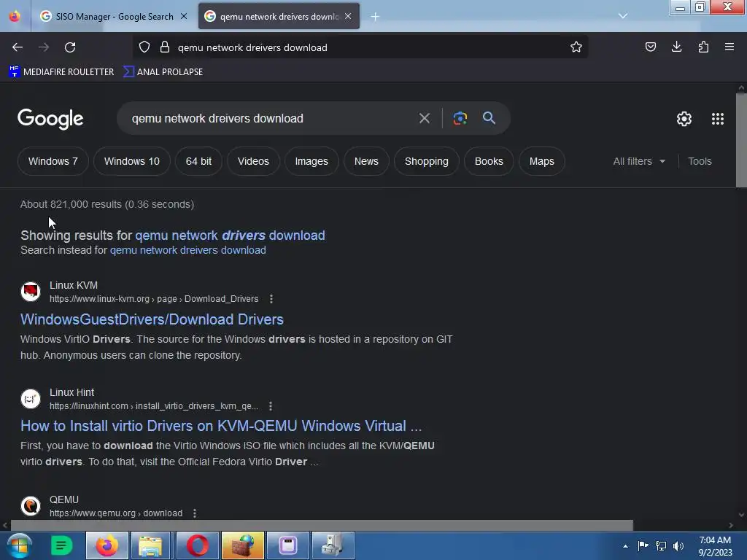
Task: Open a new tab with plus button
Action: pyautogui.click(x=375, y=17)
